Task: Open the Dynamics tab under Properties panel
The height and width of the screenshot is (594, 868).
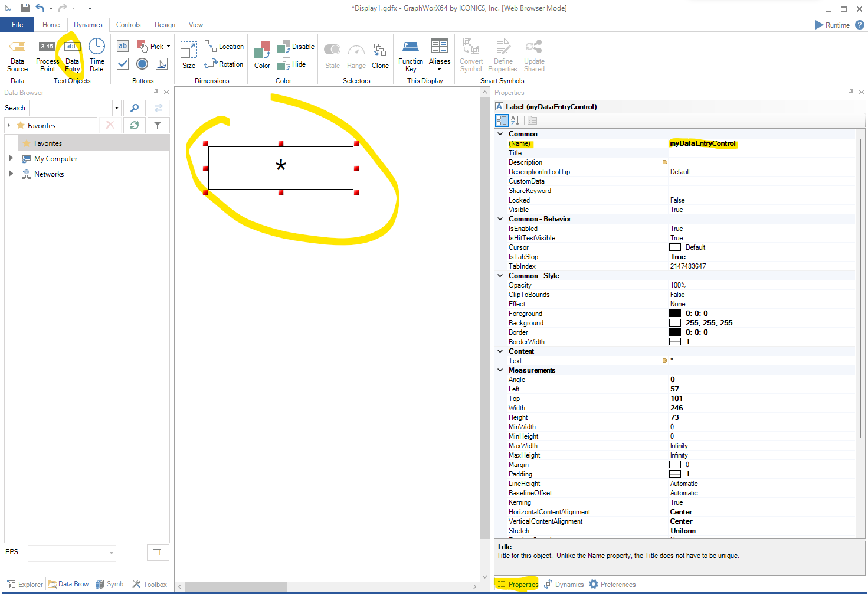Action: (564, 584)
